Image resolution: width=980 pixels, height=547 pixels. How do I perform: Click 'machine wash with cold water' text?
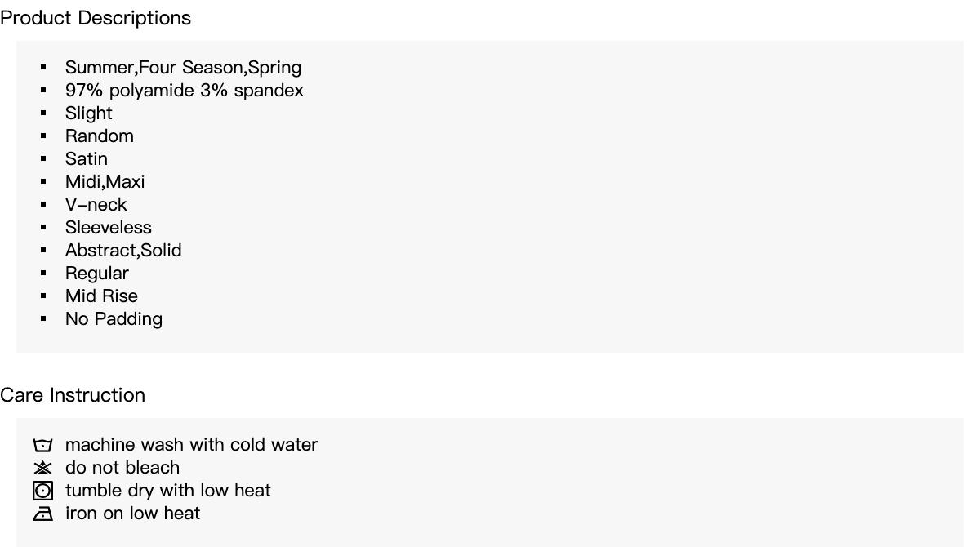click(x=191, y=445)
